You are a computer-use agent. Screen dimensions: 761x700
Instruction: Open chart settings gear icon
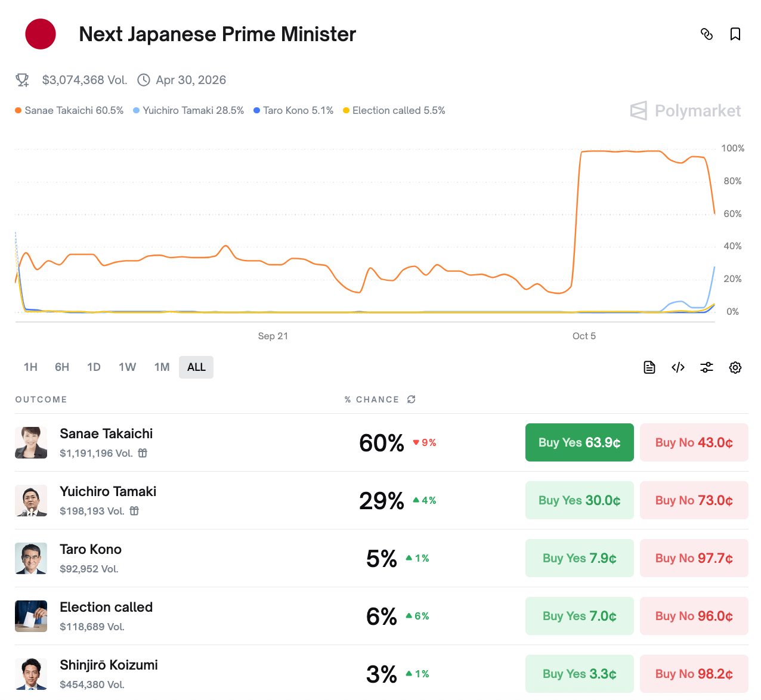tap(735, 367)
